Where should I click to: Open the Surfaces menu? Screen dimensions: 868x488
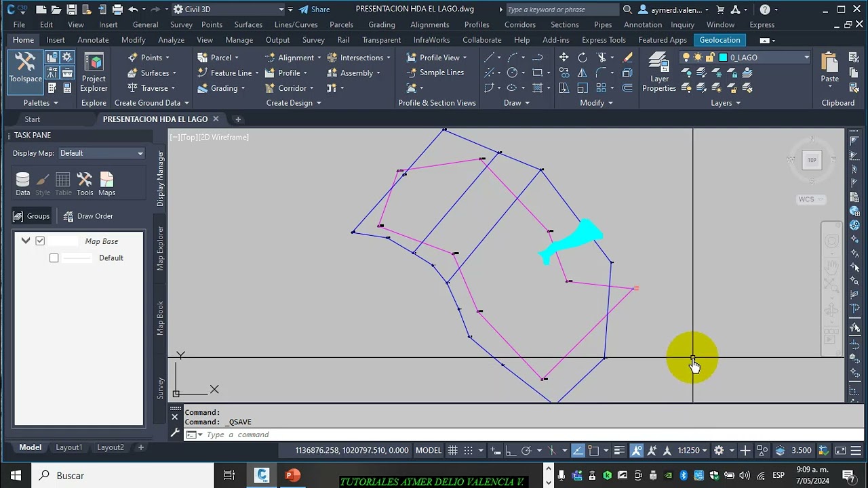[x=248, y=24]
